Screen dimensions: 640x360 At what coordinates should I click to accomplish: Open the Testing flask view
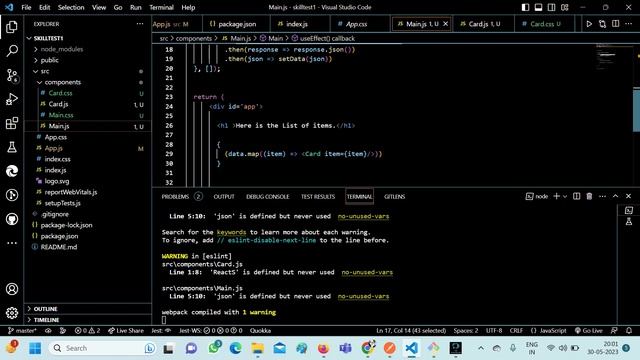pos(12,147)
